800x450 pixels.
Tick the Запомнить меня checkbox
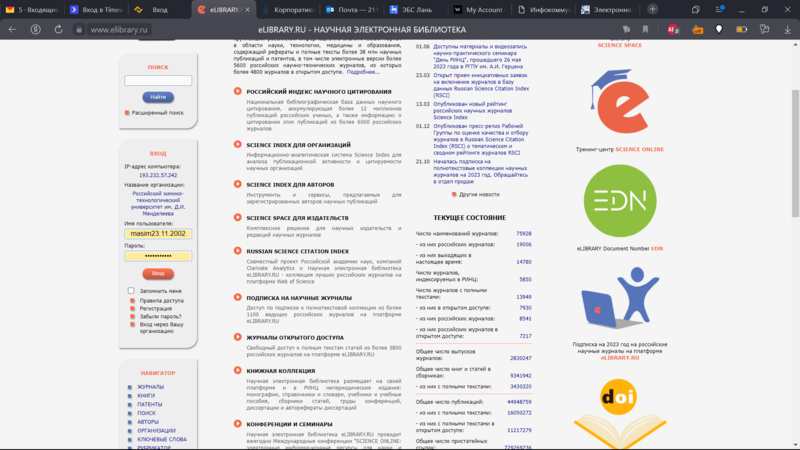coord(131,290)
